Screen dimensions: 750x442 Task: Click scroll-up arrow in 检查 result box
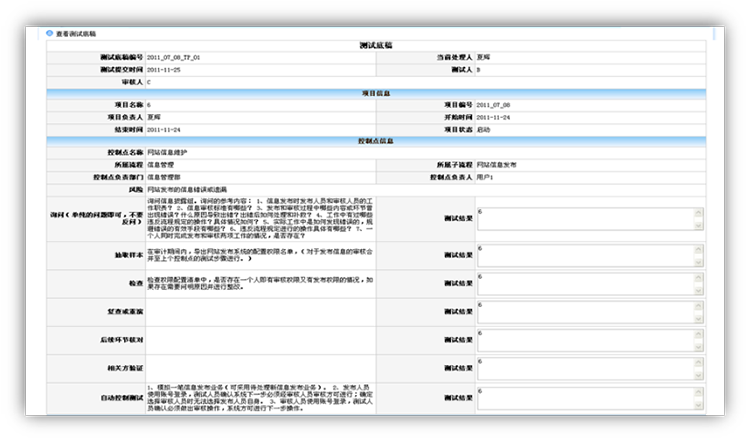coord(698,278)
